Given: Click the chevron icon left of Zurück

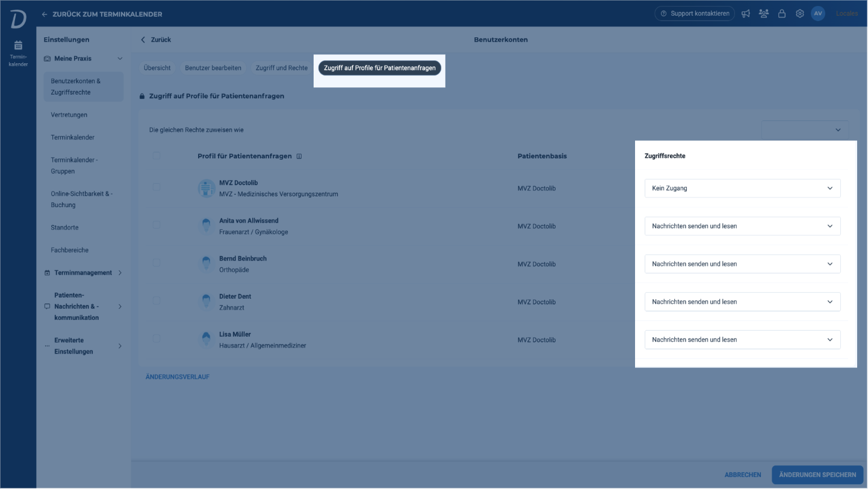Looking at the screenshot, I should point(143,40).
